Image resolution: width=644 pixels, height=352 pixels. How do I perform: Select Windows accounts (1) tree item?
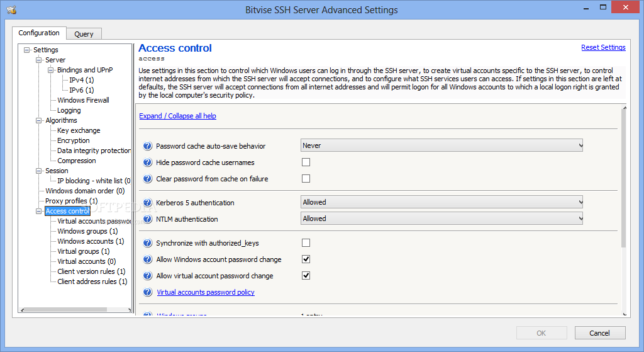(x=91, y=241)
